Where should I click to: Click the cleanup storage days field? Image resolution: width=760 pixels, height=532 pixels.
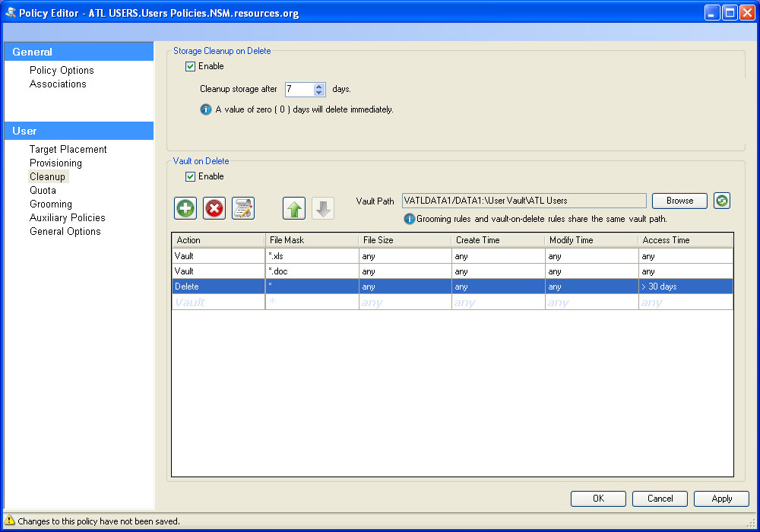(299, 89)
